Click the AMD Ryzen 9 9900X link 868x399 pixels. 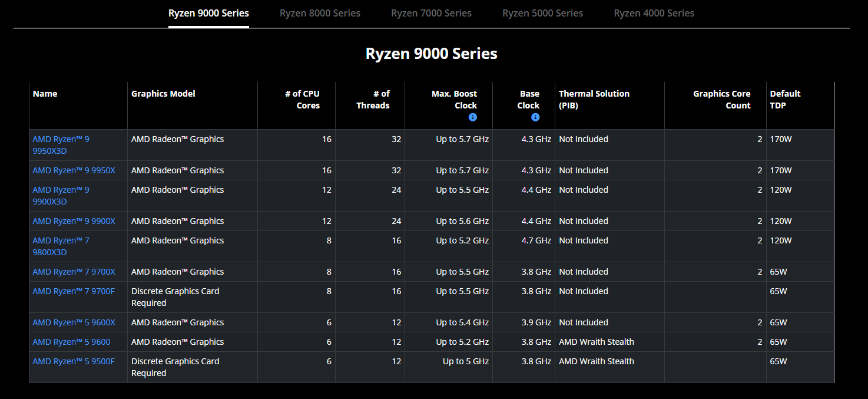74,221
